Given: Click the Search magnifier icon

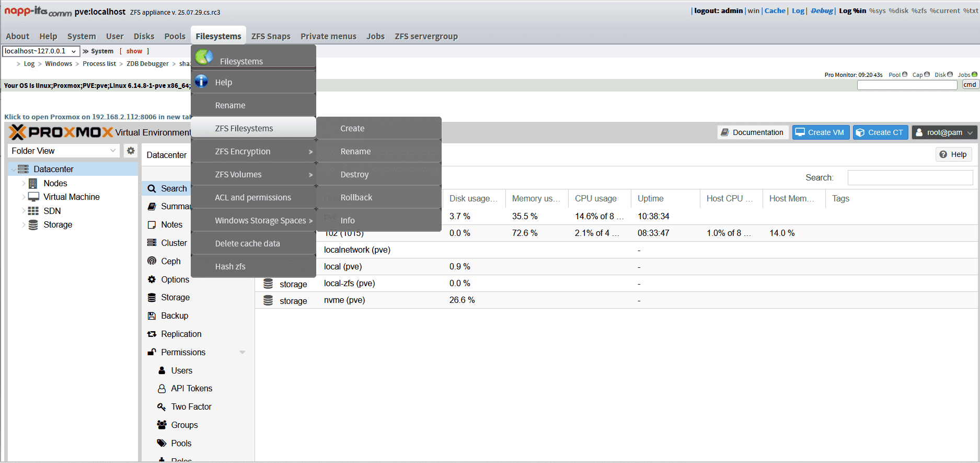Looking at the screenshot, I should [x=152, y=188].
